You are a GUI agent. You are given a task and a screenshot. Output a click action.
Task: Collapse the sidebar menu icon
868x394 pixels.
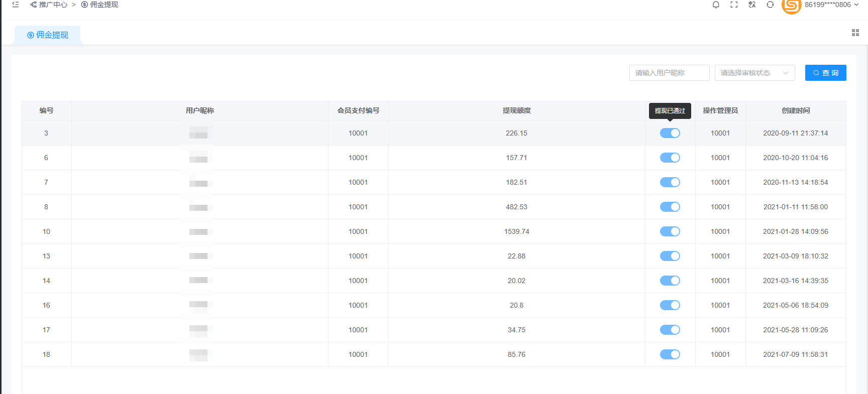pyautogui.click(x=16, y=5)
